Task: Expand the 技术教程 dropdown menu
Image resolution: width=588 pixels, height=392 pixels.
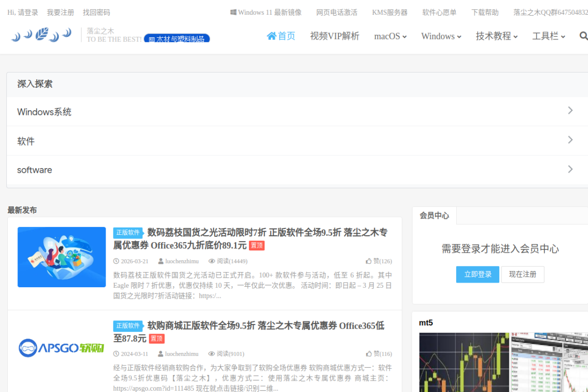Action: 497,36
